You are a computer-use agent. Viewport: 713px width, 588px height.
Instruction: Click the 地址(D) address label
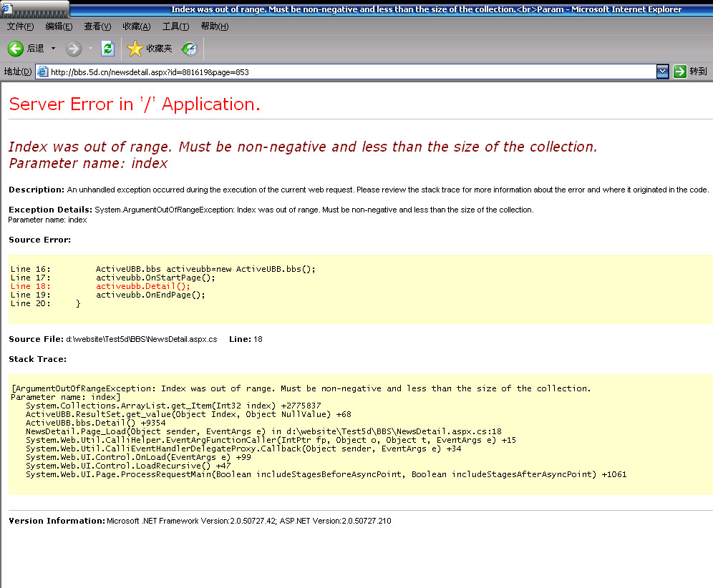click(x=18, y=72)
